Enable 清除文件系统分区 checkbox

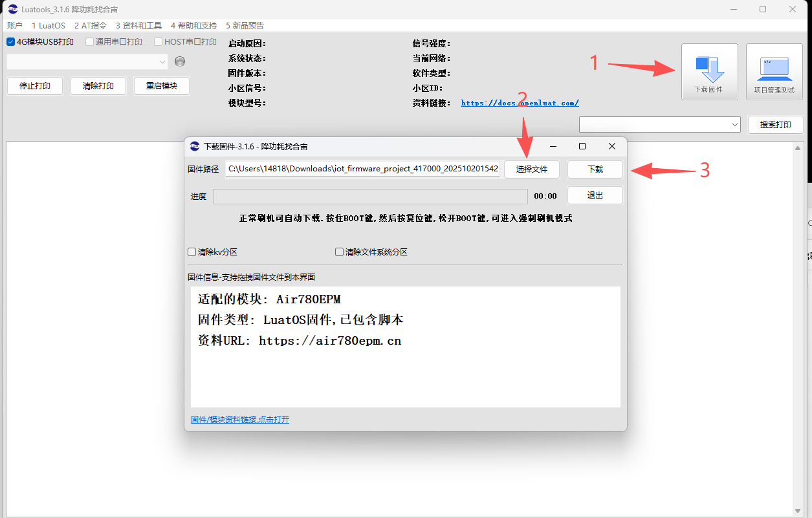(339, 252)
